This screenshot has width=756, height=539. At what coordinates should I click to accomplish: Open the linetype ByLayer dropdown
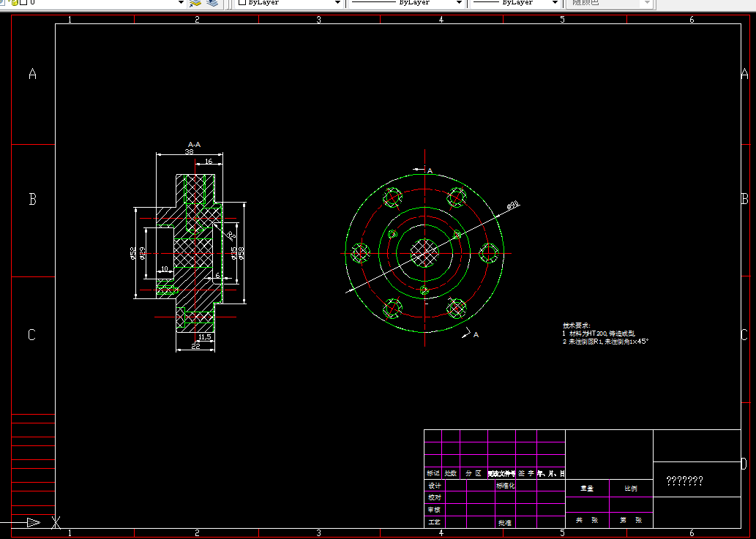pyautogui.click(x=459, y=2)
